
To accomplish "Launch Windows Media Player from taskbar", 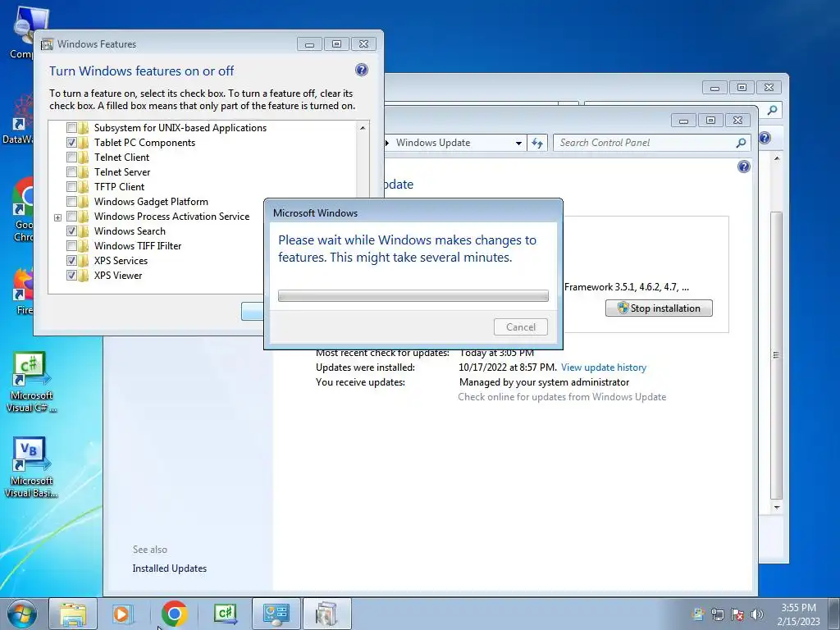I will pyautogui.click(x=123, y=614).
